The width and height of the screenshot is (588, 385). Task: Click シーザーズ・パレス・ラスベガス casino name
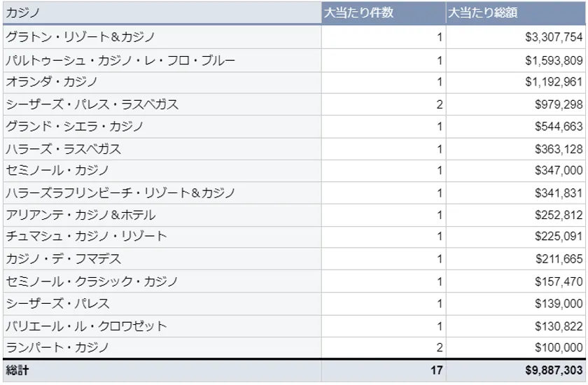point(92,104)
